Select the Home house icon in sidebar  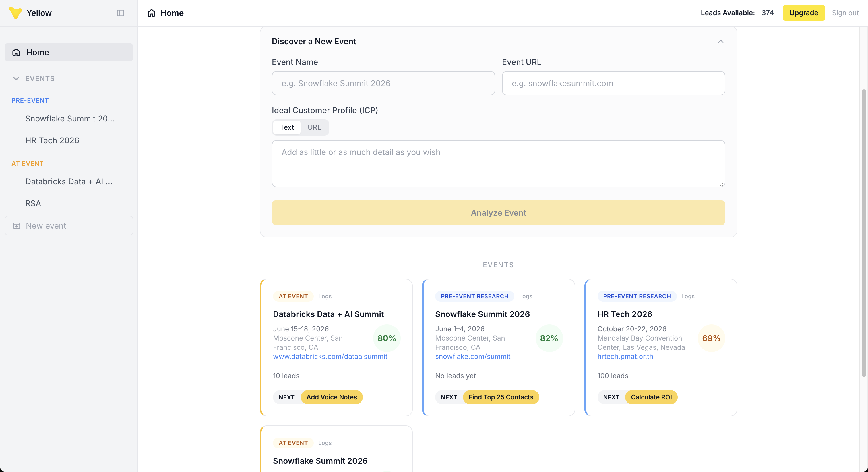click(x=16, y=52)
